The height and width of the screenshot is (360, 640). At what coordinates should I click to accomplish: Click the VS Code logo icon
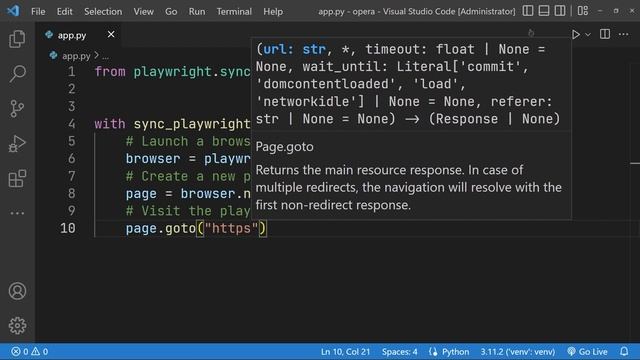[13, 11]
